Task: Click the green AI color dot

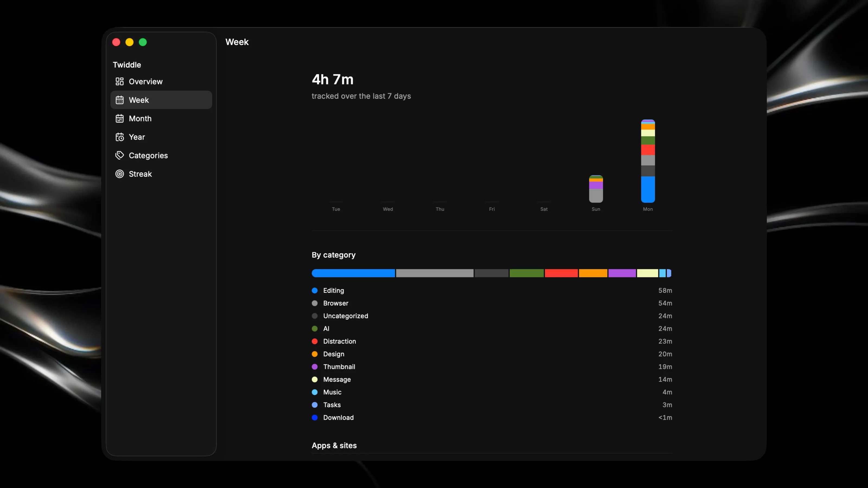Action: (315, 328)
